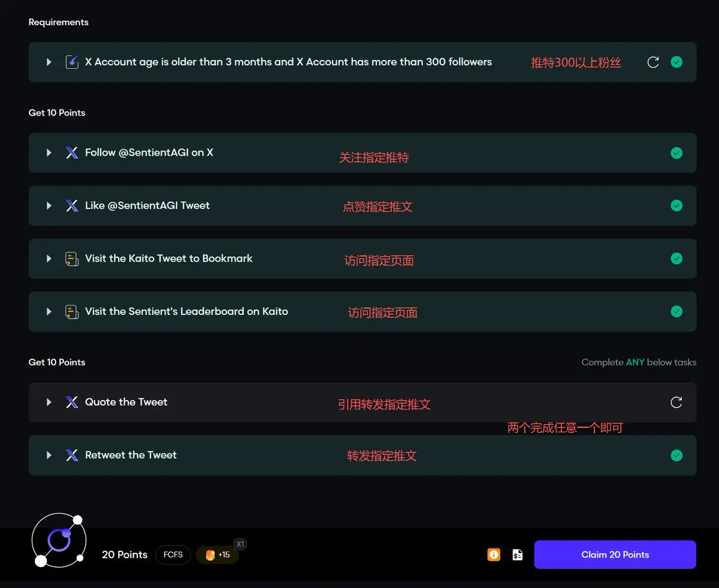Expand Visit the Kaito Tweet to Bookmark
This screenshot has height=588, width=719.
[49, 259]
